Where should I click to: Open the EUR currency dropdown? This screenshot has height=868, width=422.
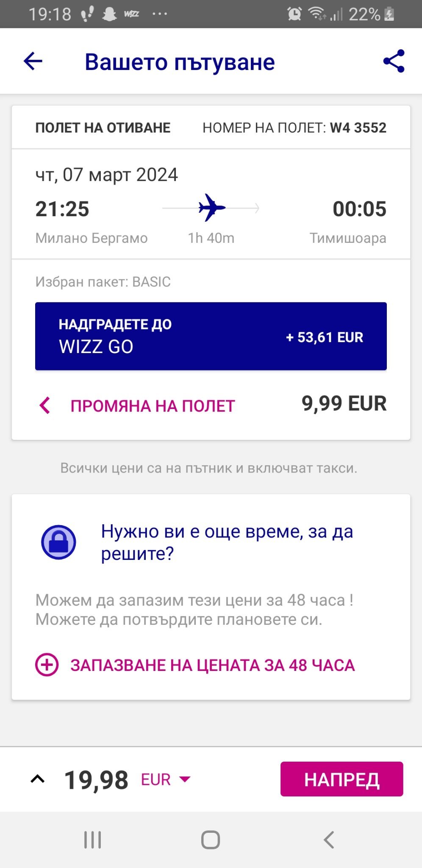[x=166, y=779]
